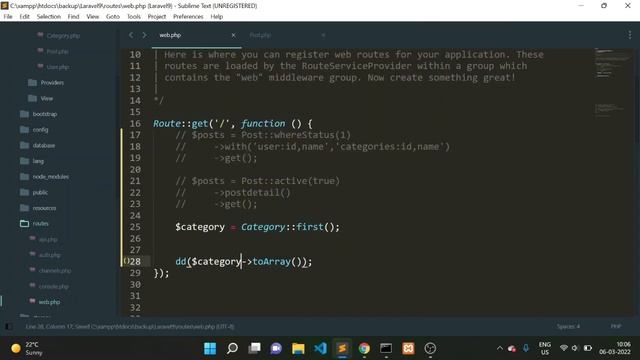The image size is (640, 360).
Task: Open the weather widget
Action: coord(27,348)
